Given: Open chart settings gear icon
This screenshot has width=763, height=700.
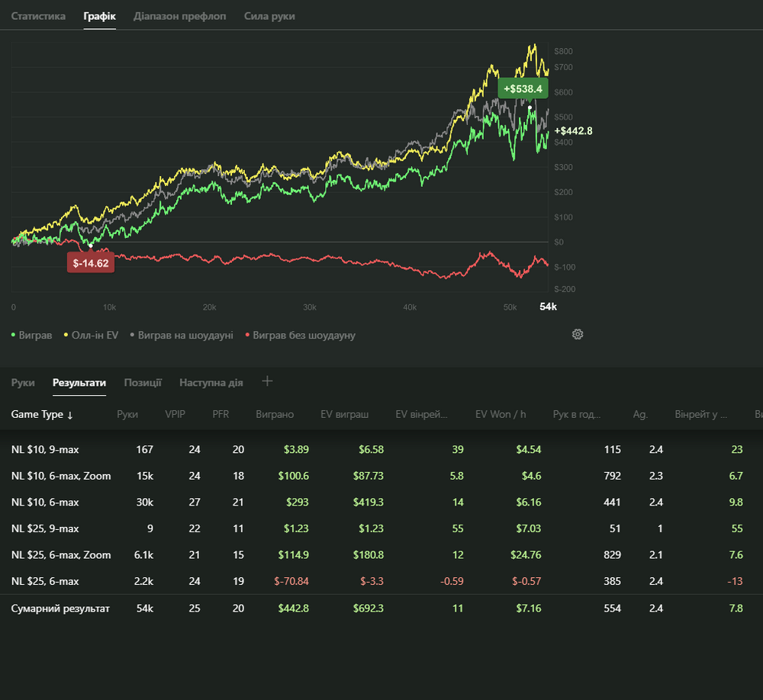Looking at the screenshot, I should pyautogui.click(x=578, y=334).
